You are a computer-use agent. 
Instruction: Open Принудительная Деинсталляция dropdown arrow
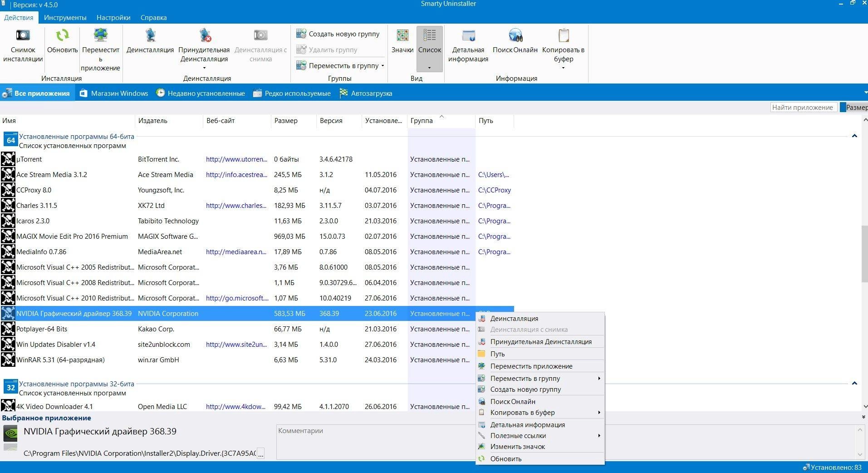pyautogui.click(x=204, y=68)
